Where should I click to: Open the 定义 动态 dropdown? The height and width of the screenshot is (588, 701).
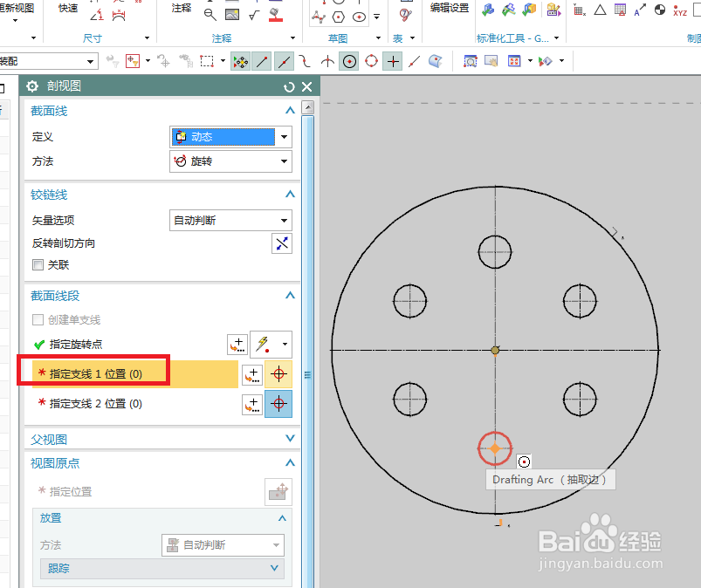230,137
